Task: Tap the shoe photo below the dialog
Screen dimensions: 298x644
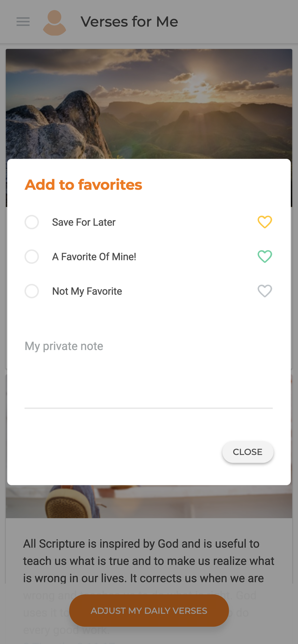Action: (149, 501)
